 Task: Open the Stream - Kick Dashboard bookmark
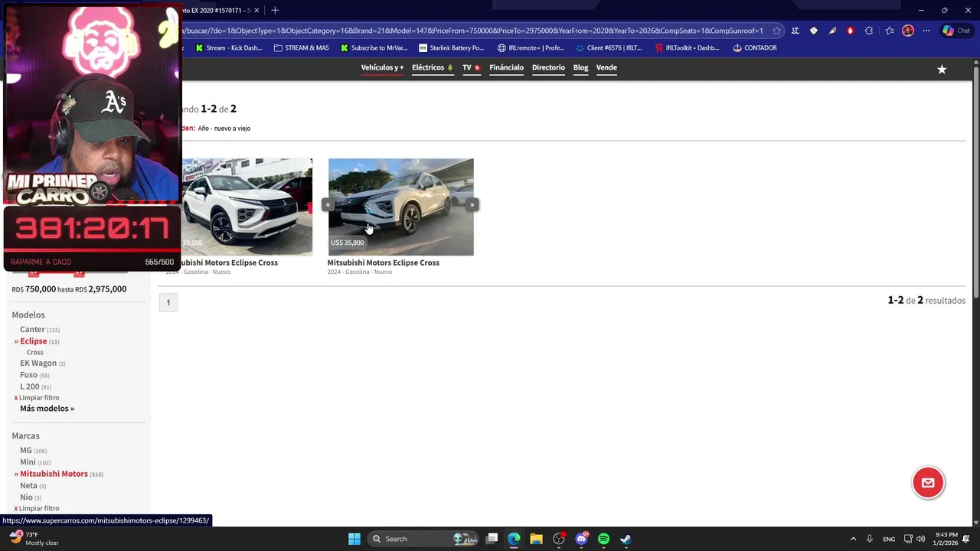(229, 47)
